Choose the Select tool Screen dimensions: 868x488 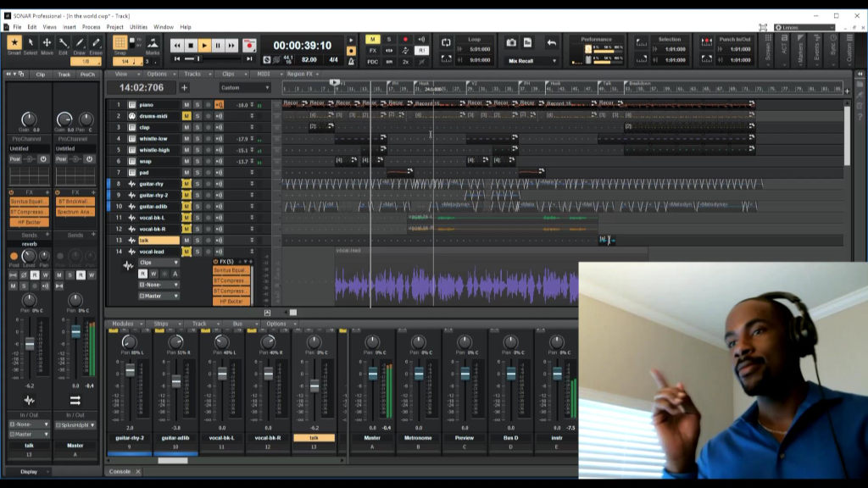click(31, 44)
